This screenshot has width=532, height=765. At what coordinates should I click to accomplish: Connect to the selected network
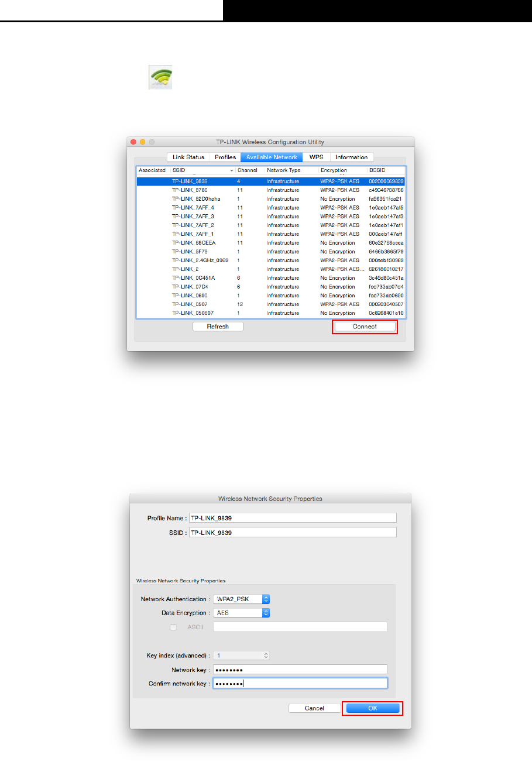pyautogui.click(x=365, y=327)
